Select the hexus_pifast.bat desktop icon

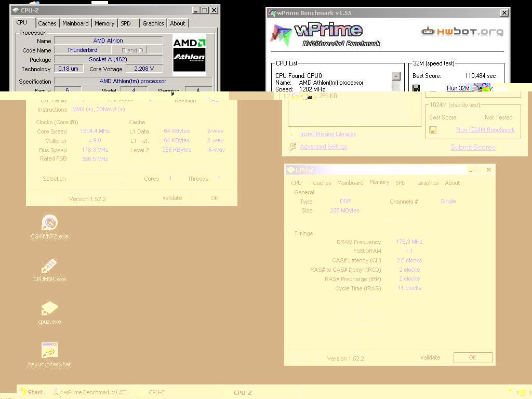tap(49, 355)
